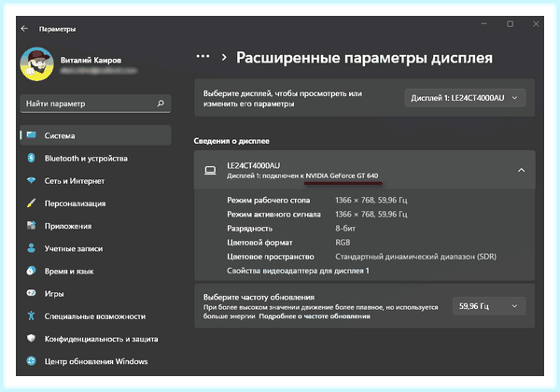Click the Персонализация brush icon
This screenshot has height=392, width=560.
[32, 203]
